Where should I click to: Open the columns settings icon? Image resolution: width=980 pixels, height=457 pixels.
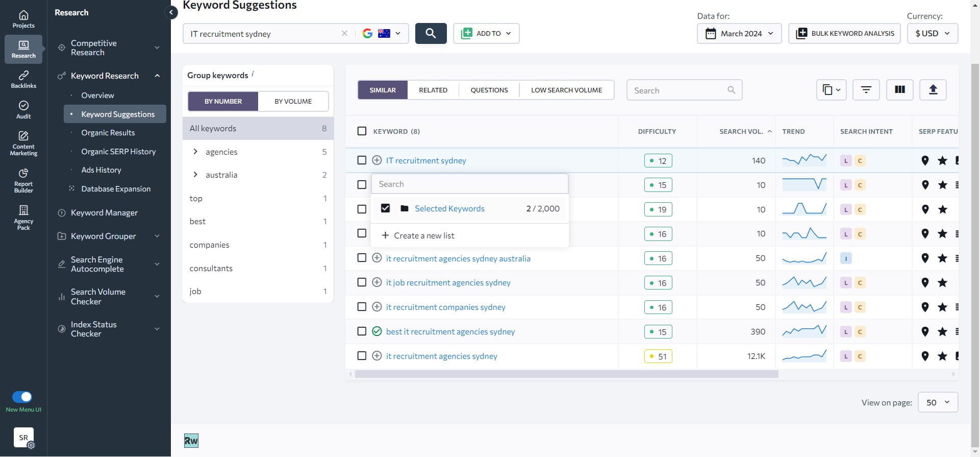point(900,90)
